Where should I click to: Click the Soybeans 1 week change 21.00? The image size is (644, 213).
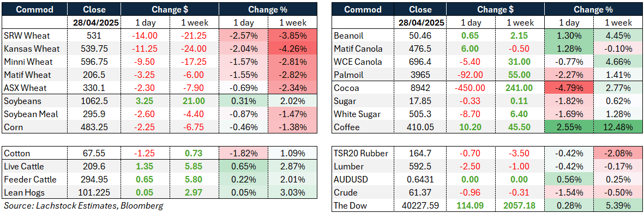coord(194,101)
